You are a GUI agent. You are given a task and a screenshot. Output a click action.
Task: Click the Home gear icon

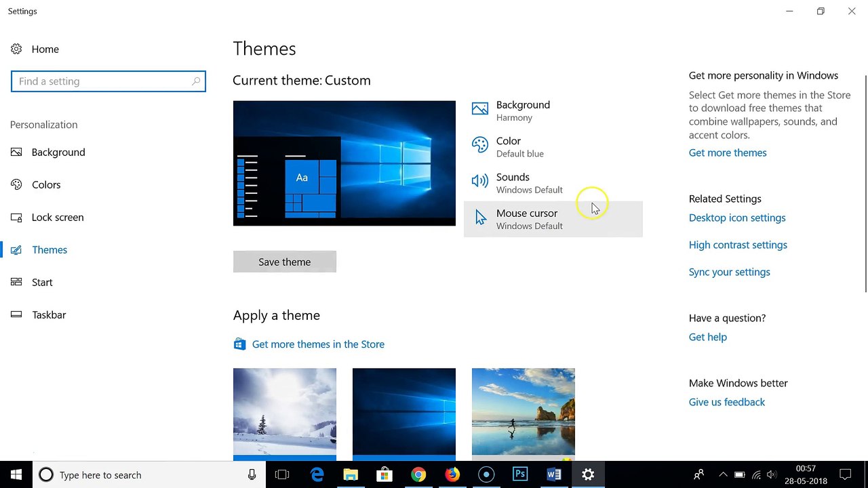16,49
